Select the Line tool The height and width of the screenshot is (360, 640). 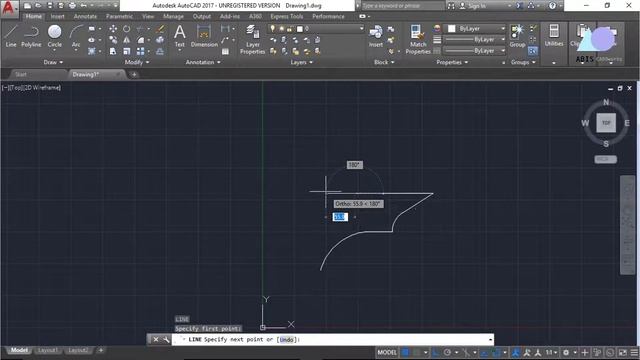(x=11, y=36)
